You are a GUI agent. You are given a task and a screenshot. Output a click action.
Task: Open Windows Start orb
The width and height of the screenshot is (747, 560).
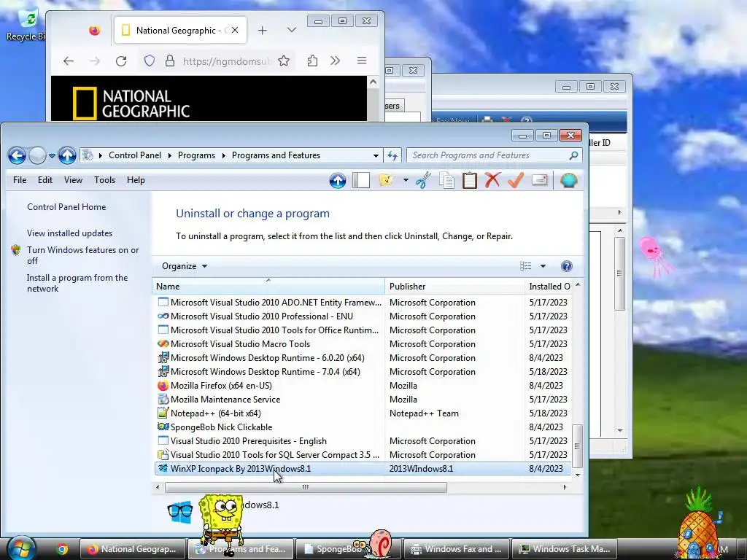21,548
